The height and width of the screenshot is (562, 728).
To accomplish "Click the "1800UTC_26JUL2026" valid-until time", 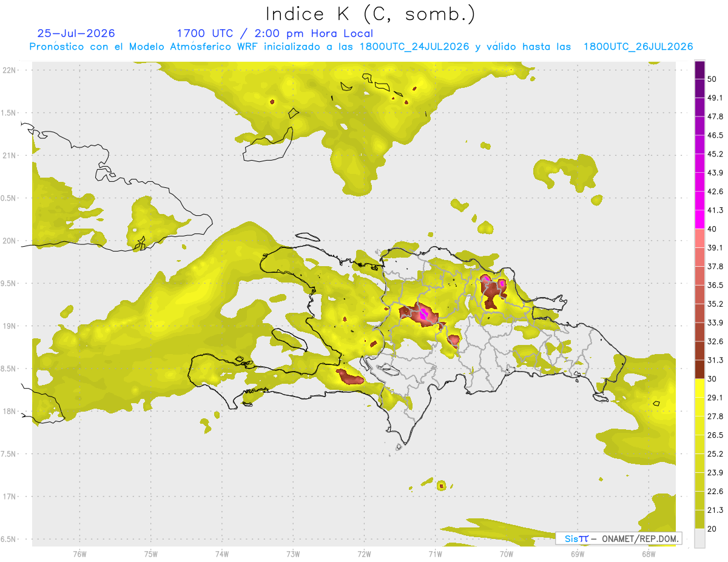I will click(x=638, y=47).
